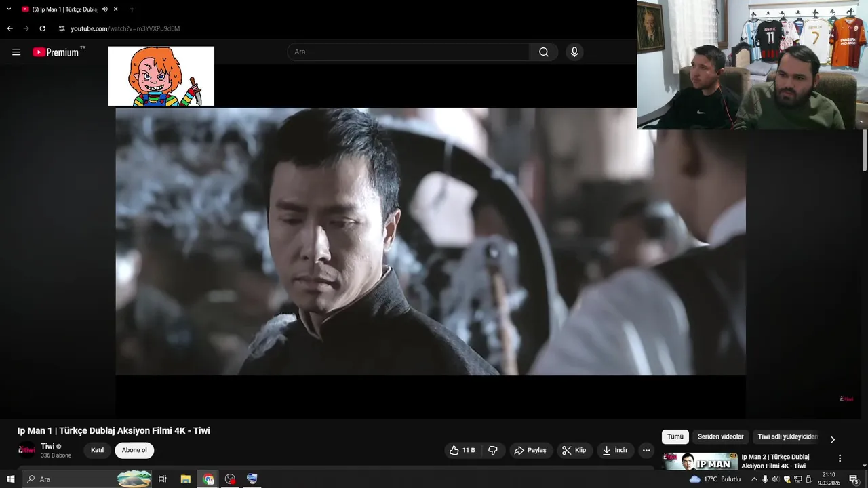Viewport: 868px width, 488px height.
Task: Open a new browser tab
Action: [x=132, y=9]
